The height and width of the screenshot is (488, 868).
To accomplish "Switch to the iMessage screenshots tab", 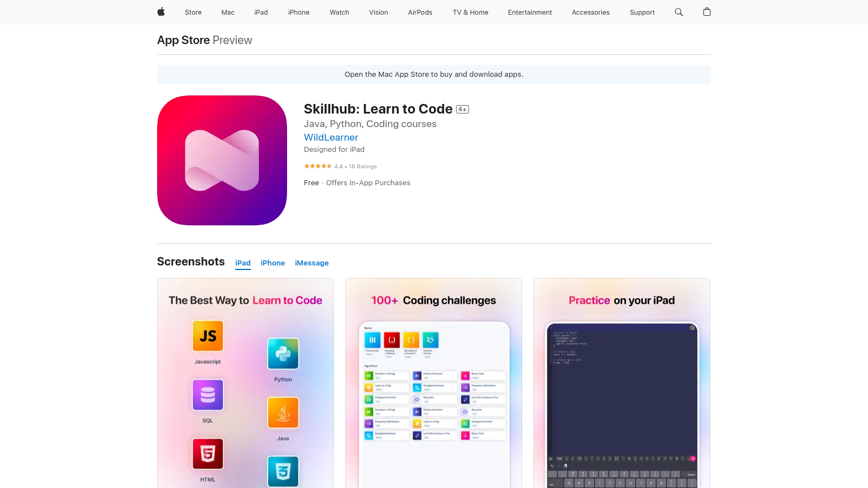I will 311,263.
